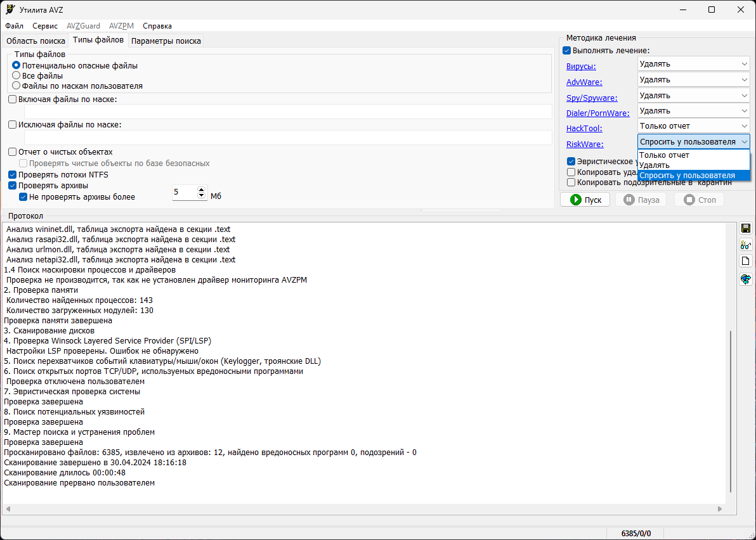The image size is (756, 540).
Task: Click the AVZ app icon in title bar
Action: click(x=11, y=10)
